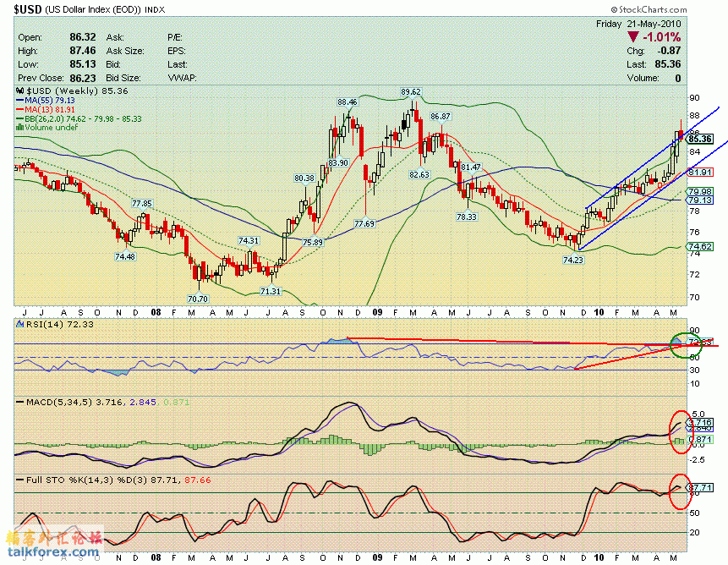Click the 82.63 price label
This screenshot has width=728, height=565.
[419, 174]
